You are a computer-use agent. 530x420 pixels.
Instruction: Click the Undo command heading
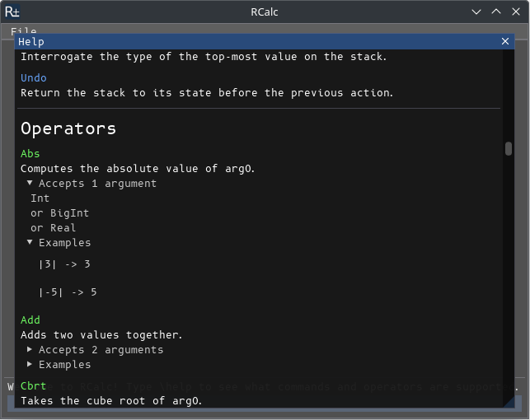[34, 78]
